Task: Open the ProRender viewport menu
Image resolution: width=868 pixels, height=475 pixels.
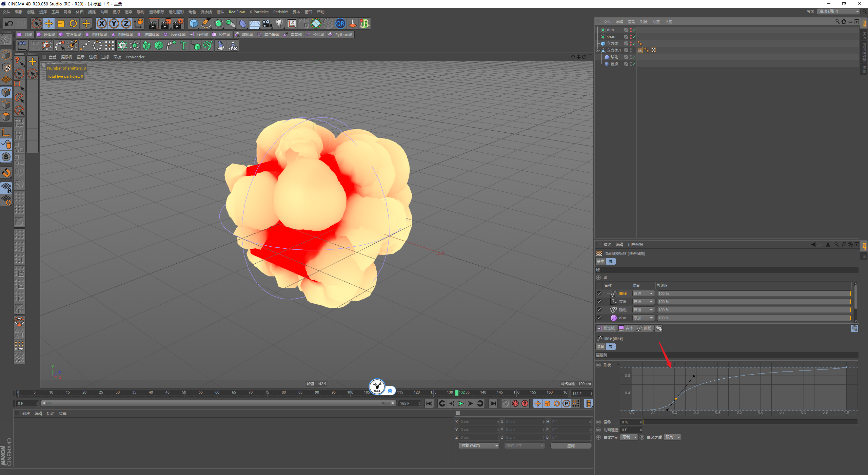Action: (x=135, y=57)
